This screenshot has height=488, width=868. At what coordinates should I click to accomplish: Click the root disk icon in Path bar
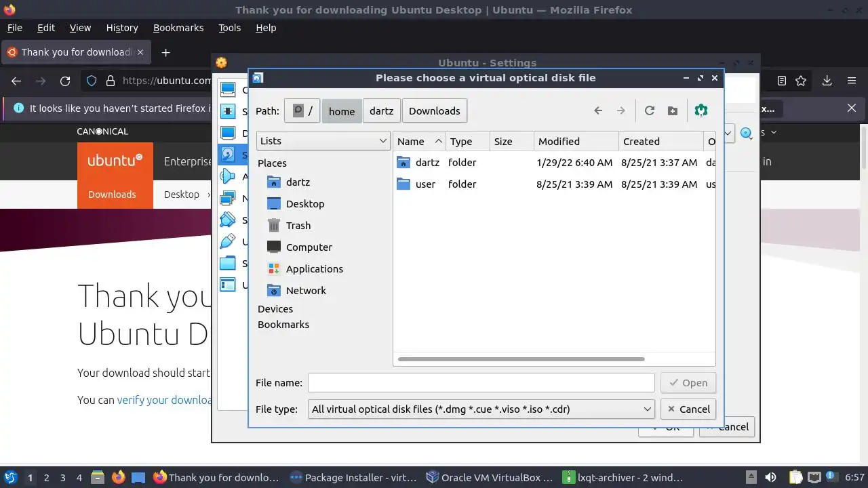[x=302, y=110]
